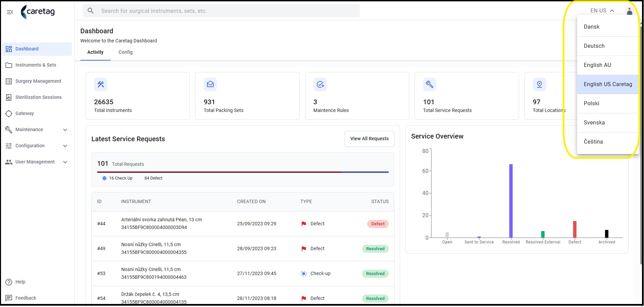This screenshot has height=307, width=644.
Task: Click View All Requests button
Action: [x=370, y=139]
